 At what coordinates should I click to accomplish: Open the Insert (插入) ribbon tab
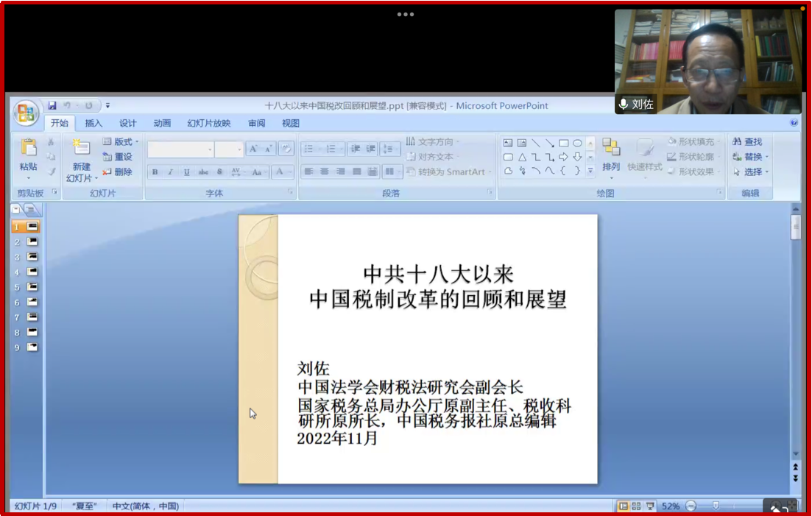point(93,124)
